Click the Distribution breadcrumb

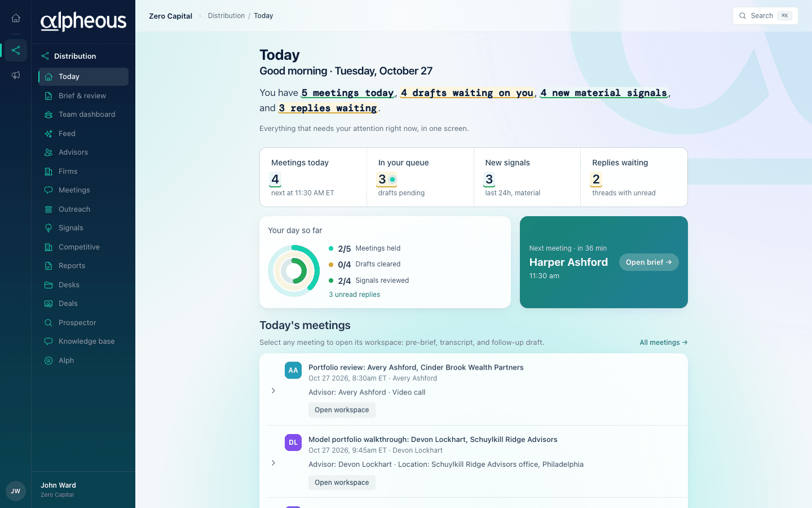[226, 16]
